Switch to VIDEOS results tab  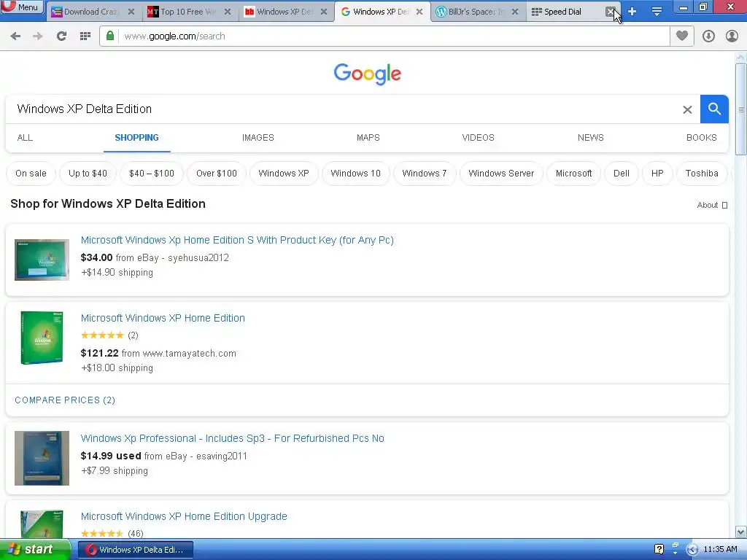478,138
